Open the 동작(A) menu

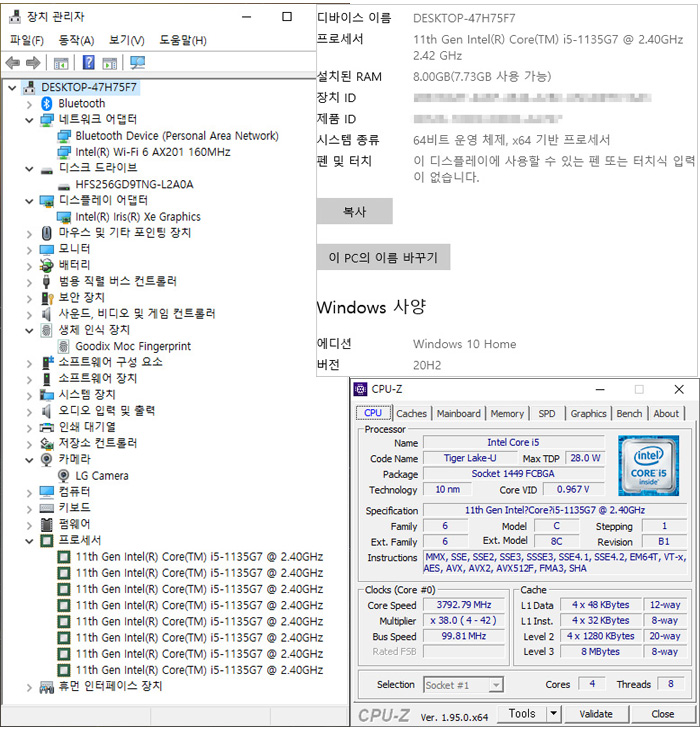[x=76, y=41]
